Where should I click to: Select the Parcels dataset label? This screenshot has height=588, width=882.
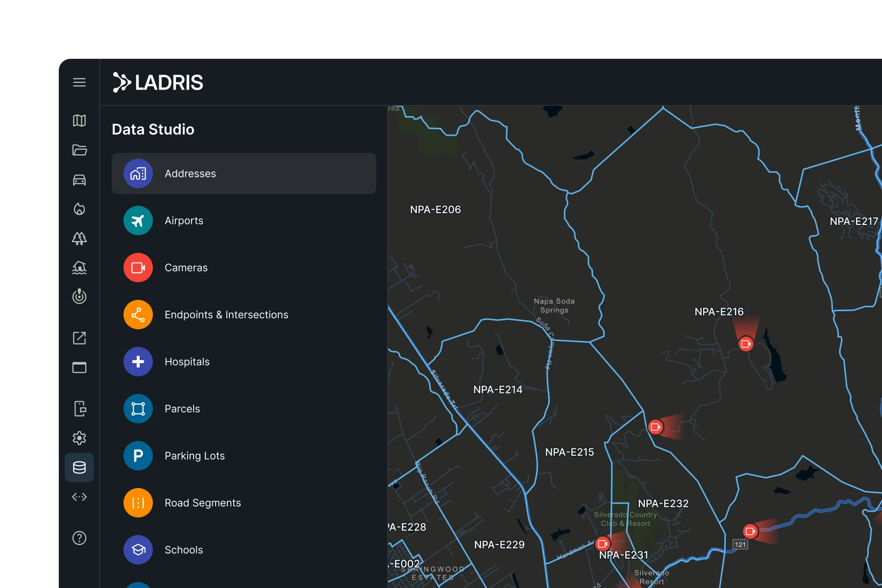[182, 409]
